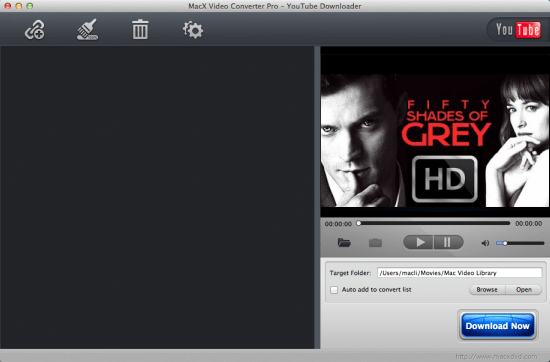The height and width of the screenshot is (362, 550).
Task: Enable Auto add to convert list
Action: (334, 290)
